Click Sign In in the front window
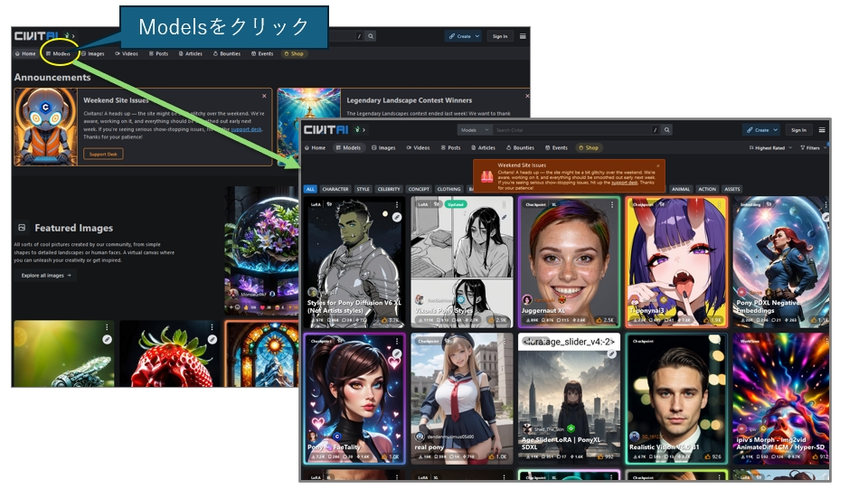Screen dimensions: 868x499 797,130
